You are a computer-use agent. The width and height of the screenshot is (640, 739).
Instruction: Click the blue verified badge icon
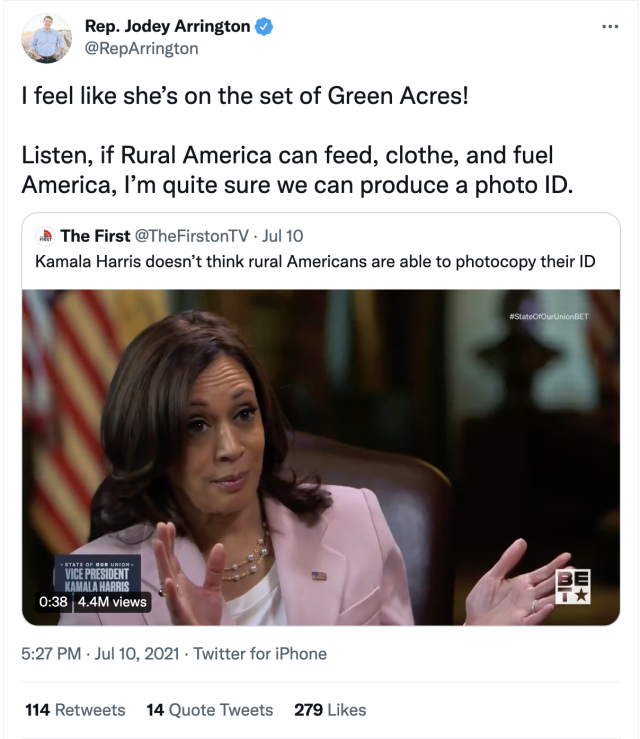pos(263,27)
